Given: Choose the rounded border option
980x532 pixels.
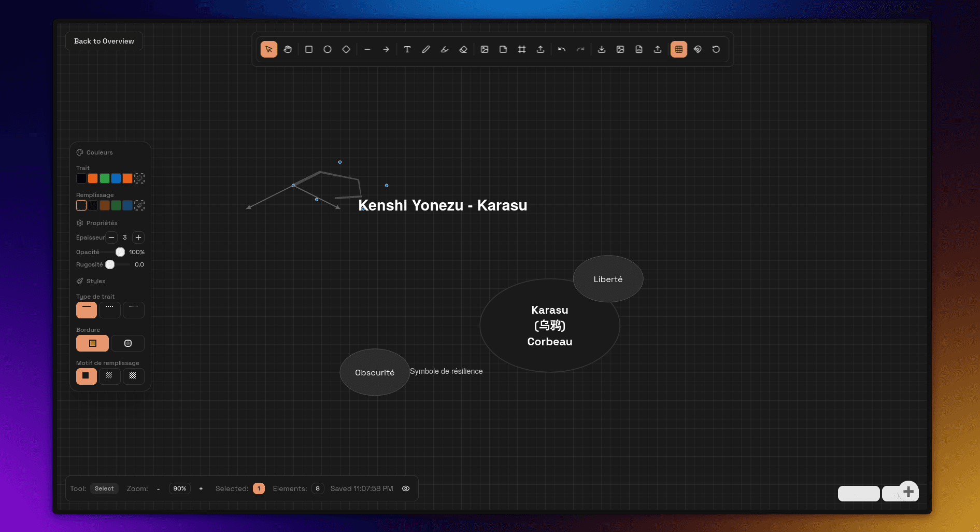Looking at the screenshot, I should 128,343.
